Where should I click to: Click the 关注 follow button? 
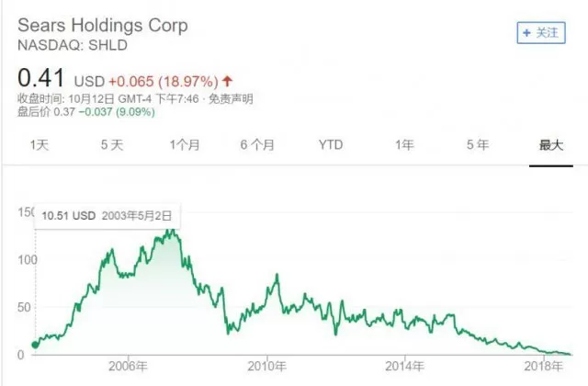(541, 33)
